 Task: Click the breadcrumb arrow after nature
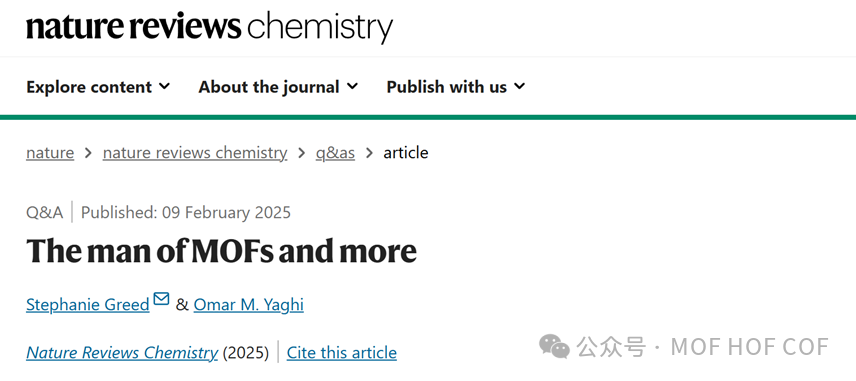(88, 153)
